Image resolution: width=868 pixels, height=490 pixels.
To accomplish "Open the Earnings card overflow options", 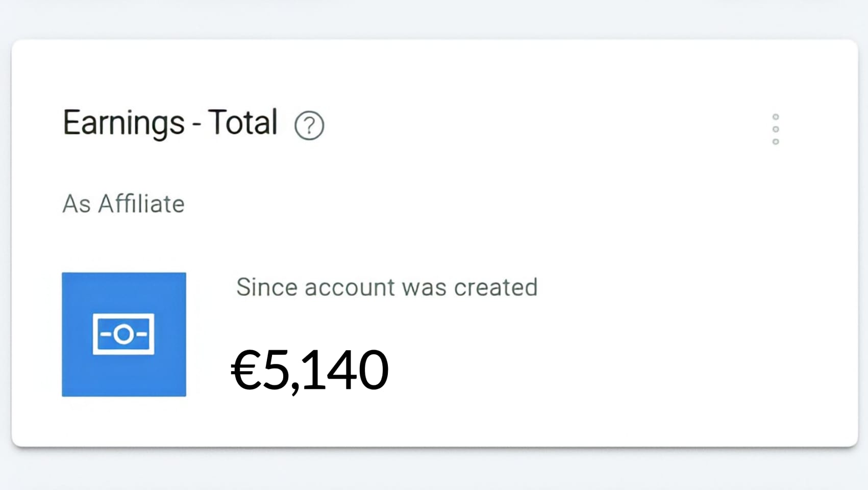I will point(775,129).
